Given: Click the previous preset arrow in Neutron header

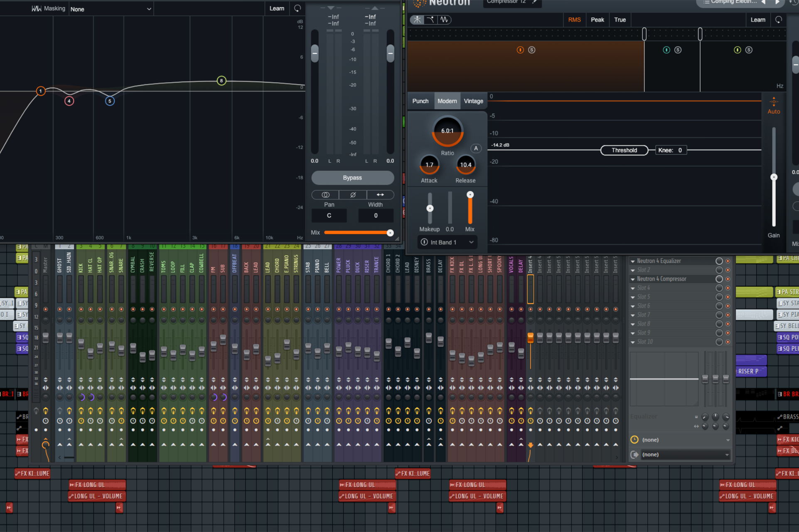Looking at the screenshot, I should 763,2.
